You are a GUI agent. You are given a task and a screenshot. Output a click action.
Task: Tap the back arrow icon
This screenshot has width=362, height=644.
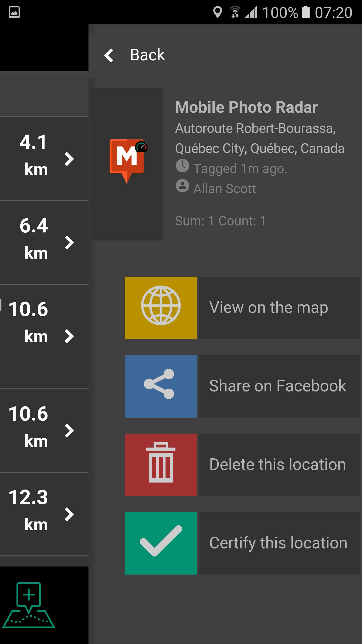tap(109, 55)
